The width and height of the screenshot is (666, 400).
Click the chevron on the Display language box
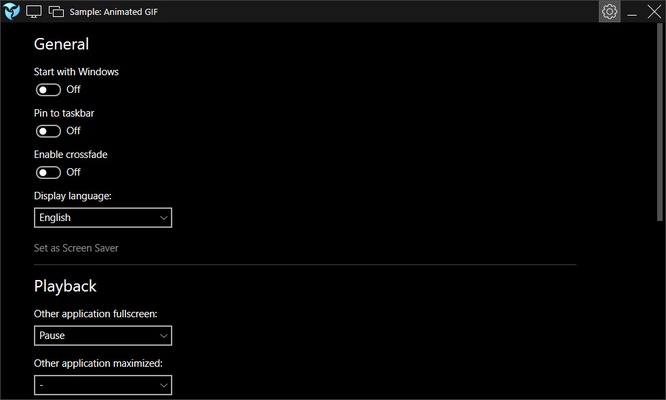coord(163,218)
